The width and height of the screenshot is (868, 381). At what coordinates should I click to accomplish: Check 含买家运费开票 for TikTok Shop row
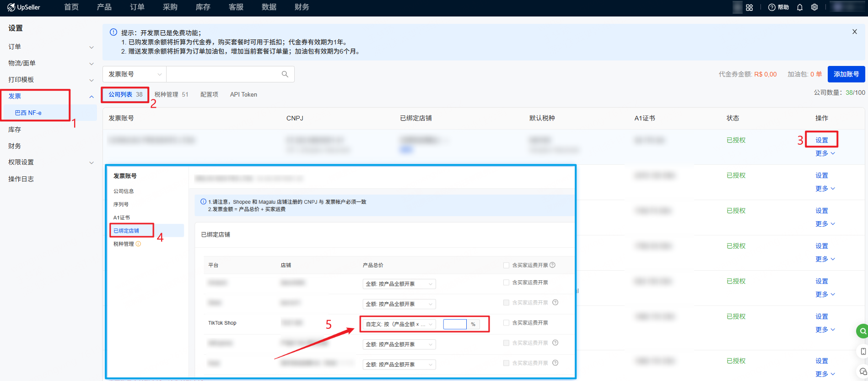click(x=506, y=323)
